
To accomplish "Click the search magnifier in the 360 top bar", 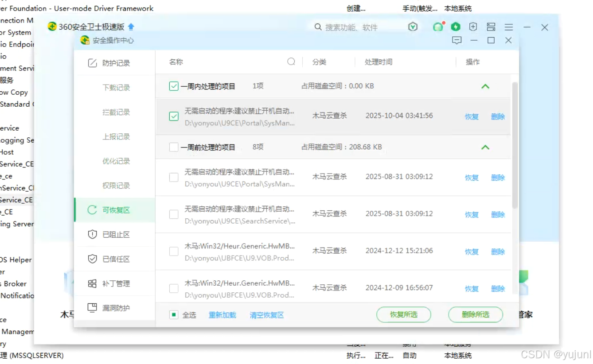I will pos(318,27).
